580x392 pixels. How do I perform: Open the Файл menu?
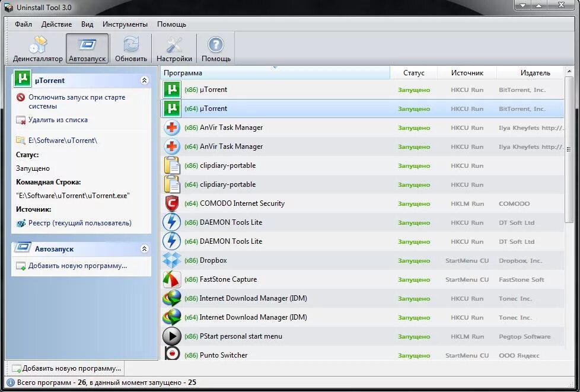point(23,24)
